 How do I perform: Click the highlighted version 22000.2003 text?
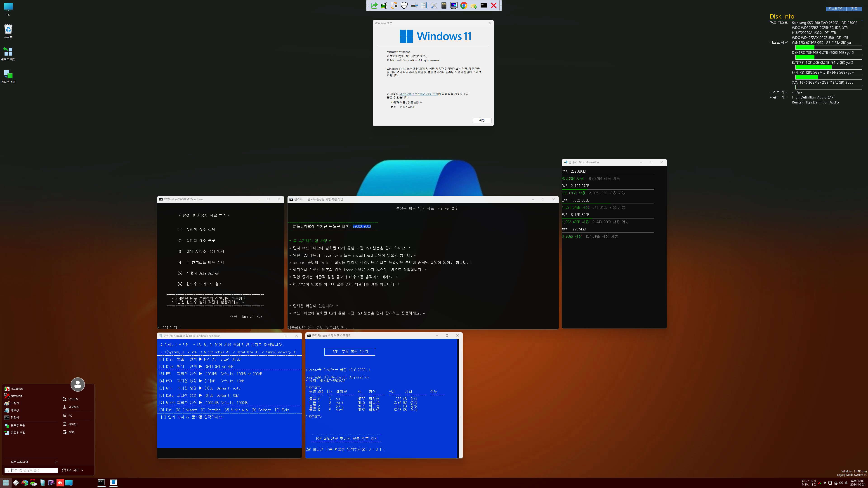pyautogui.click(x=362, y=226)
